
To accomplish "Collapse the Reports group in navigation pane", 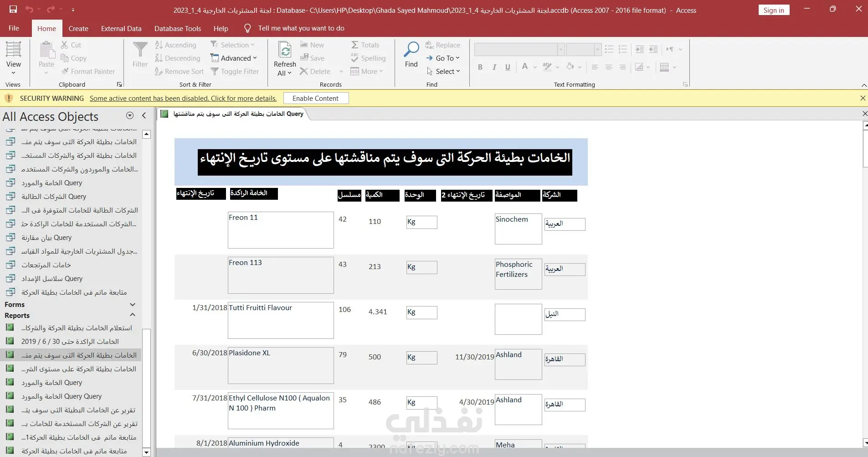I will (x=133, y=315).
